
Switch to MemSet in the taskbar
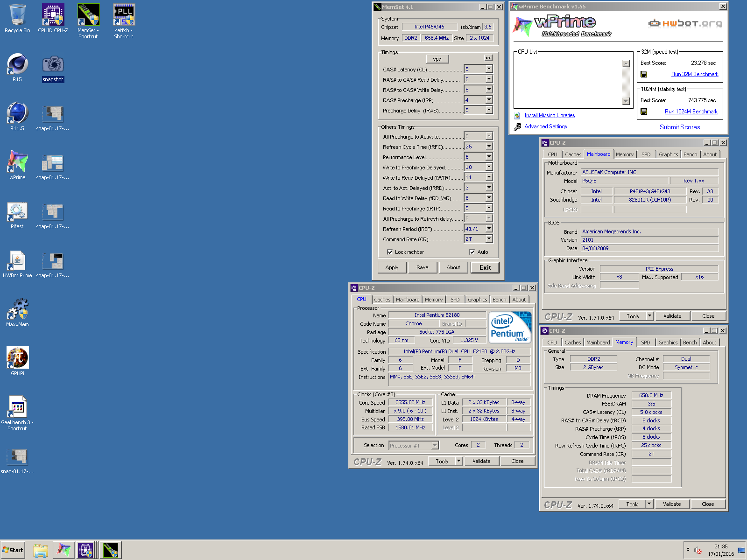coord(111,550)
